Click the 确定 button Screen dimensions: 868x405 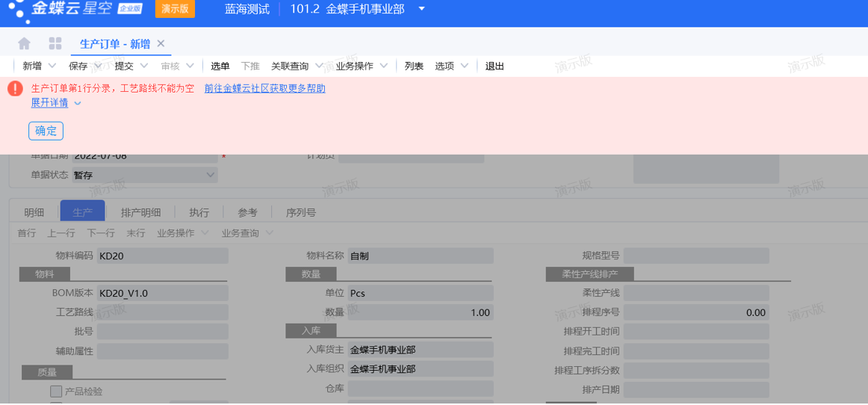click(x=46, y=132)
